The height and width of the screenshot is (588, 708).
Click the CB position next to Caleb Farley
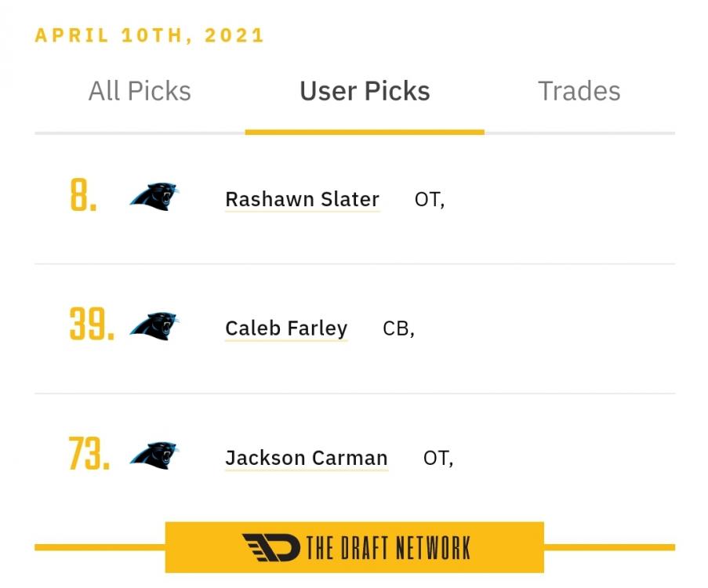pyautogui.click(x=397, y=328)
